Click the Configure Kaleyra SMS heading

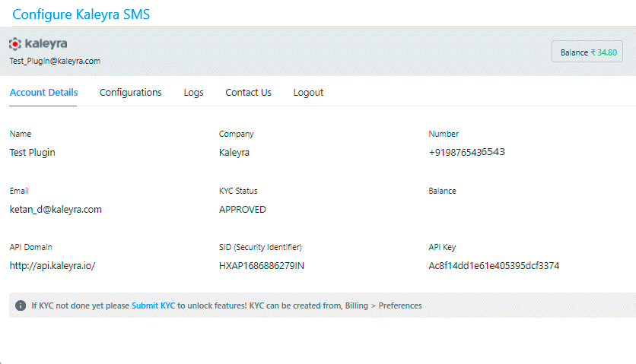(x=81, y=14)
